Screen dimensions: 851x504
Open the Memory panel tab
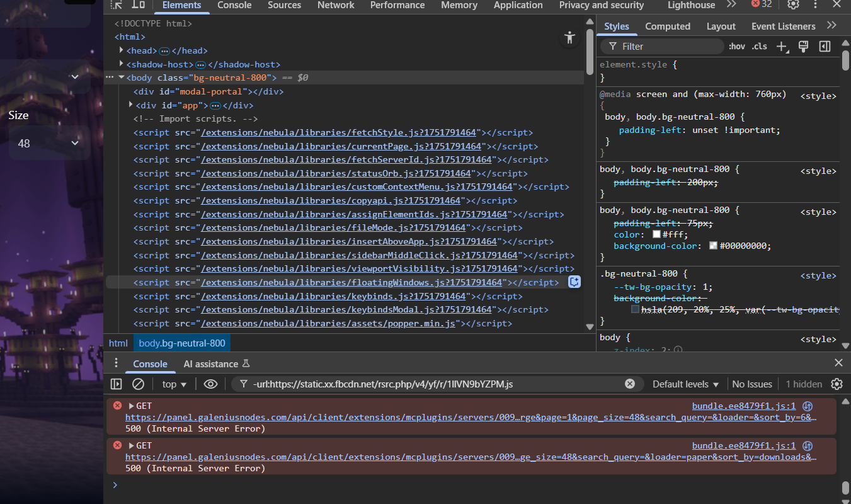click(x=459, y=5)
